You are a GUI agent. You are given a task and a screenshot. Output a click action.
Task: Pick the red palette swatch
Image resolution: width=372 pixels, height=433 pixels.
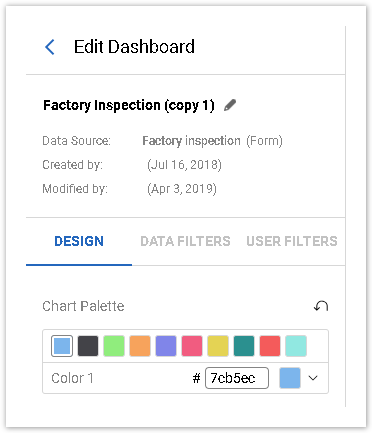click(270, 346)
